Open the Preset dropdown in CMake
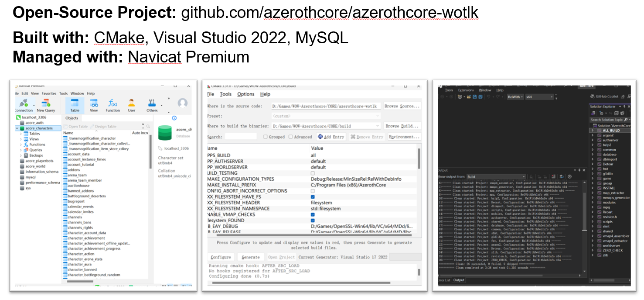This screenshot has width=644, height=300. pos(326,116)
